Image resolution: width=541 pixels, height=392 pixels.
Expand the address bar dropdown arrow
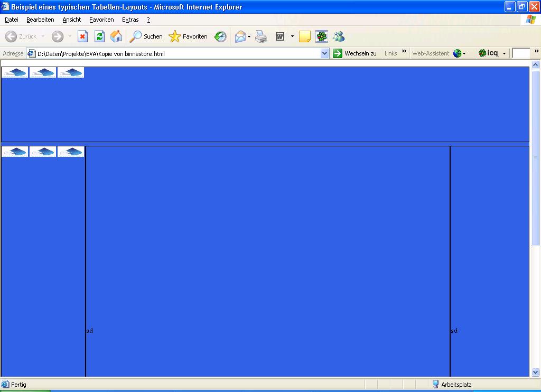(x=325, y=53)
